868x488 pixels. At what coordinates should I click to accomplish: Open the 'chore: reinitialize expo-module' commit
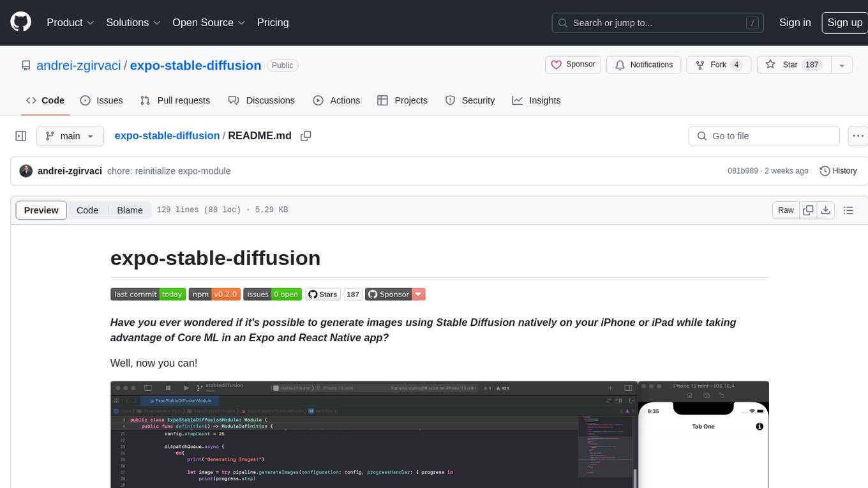click(x=169, y=171)
